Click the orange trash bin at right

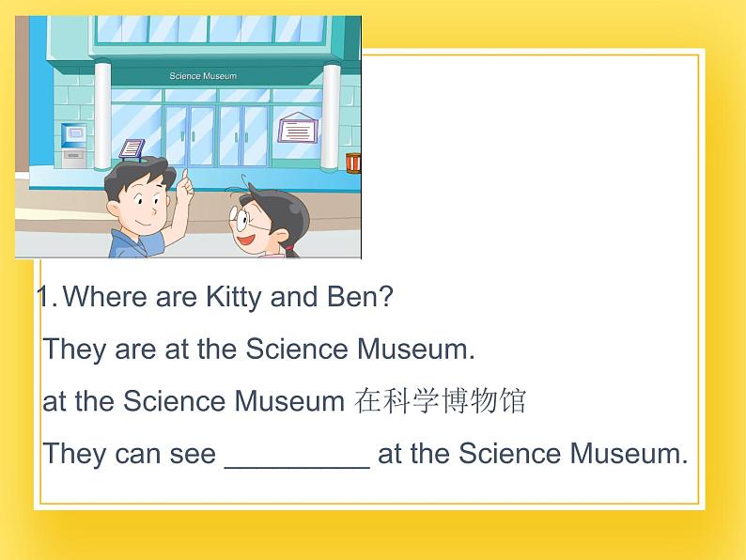pos(353,163)
